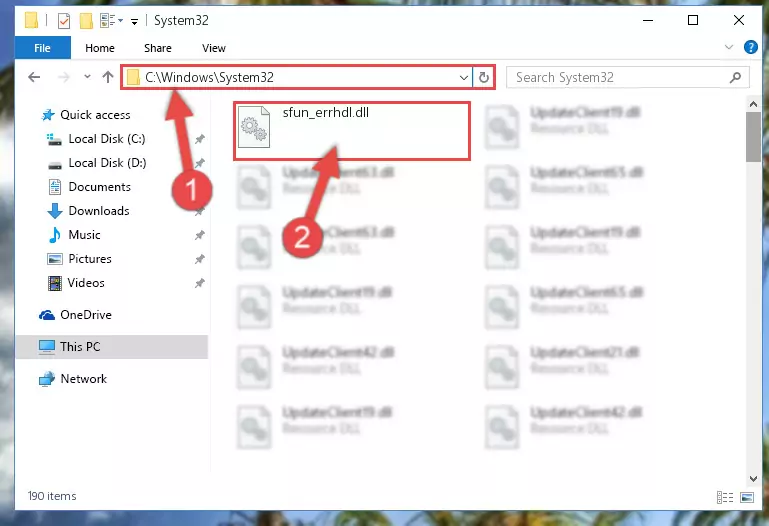Open Local Disk (D:) in sidebar

(x=107, y=163)
